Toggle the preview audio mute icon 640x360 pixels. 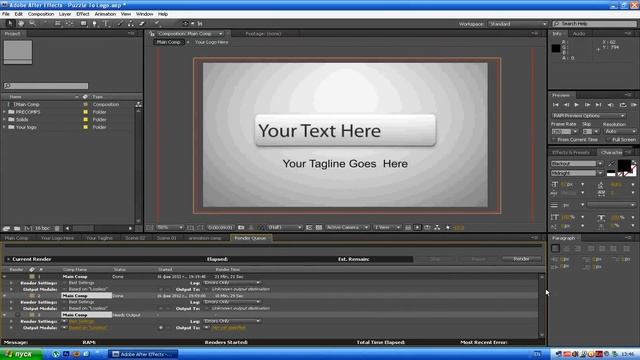click(x=611, y=105)
